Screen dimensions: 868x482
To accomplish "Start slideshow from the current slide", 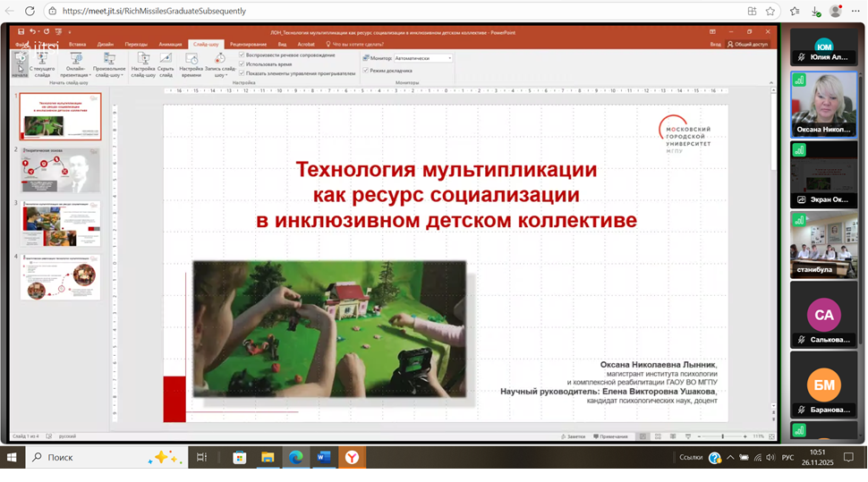I will pyautogui.click(x=42, y=63).
